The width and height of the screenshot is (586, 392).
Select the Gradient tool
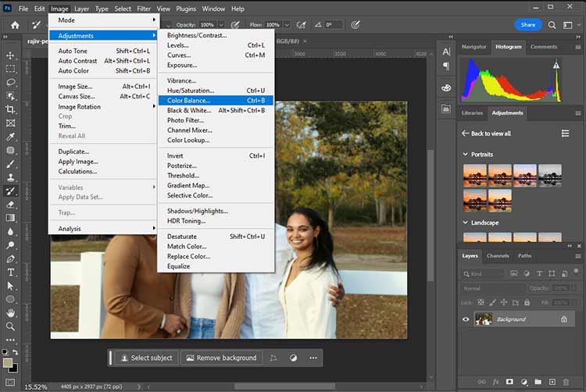10,218
